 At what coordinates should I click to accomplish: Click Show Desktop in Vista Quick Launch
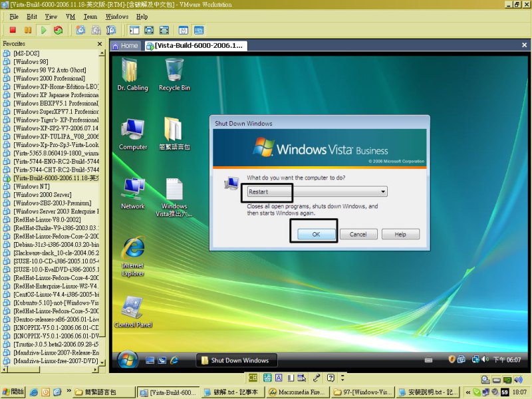tap(150, 360)
